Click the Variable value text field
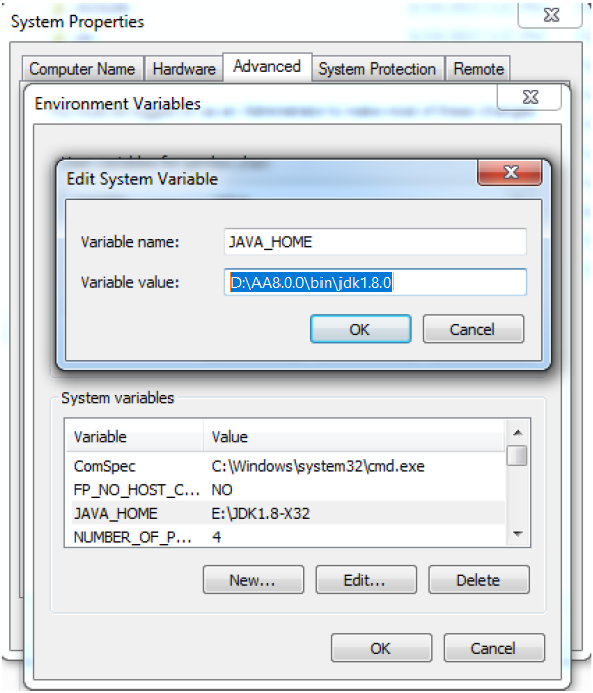593x693 pixels. tap(375, 282)
